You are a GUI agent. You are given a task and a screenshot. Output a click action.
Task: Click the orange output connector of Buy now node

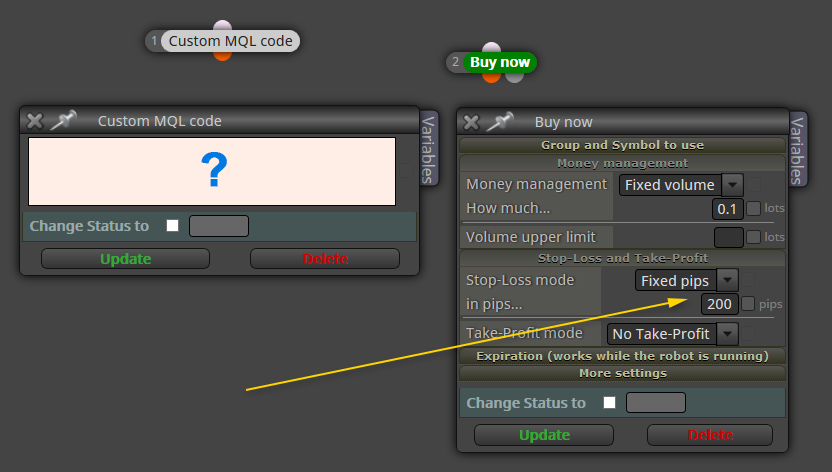[491, 77]
